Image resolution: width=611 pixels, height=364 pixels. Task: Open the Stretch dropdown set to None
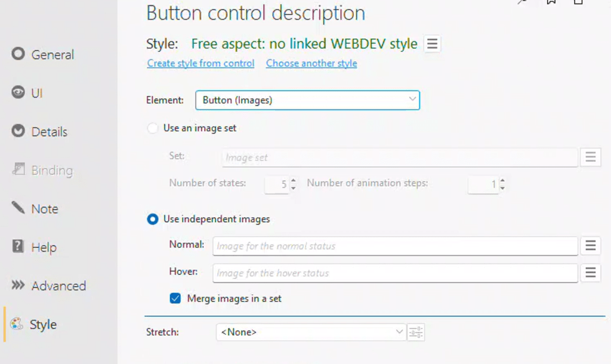pos(399,332)
